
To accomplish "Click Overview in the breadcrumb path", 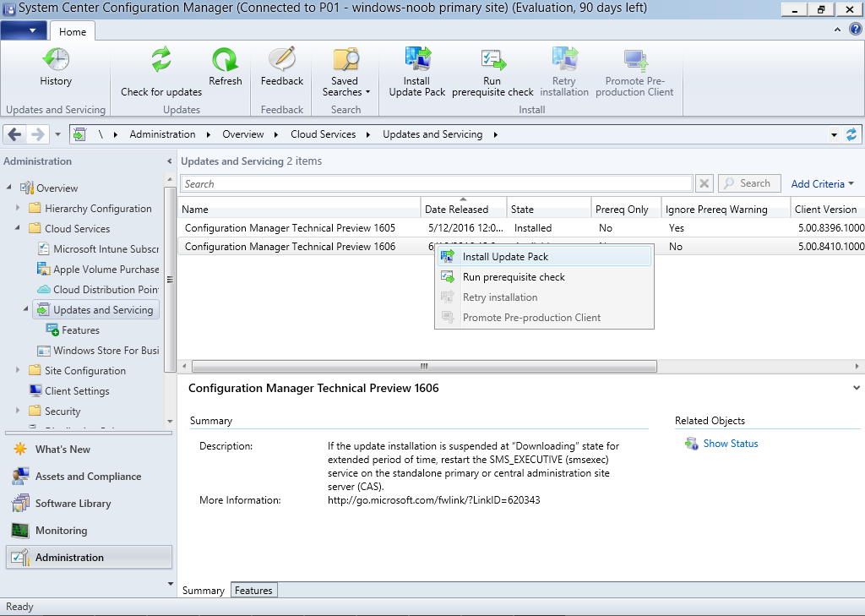I will point(242,134).
